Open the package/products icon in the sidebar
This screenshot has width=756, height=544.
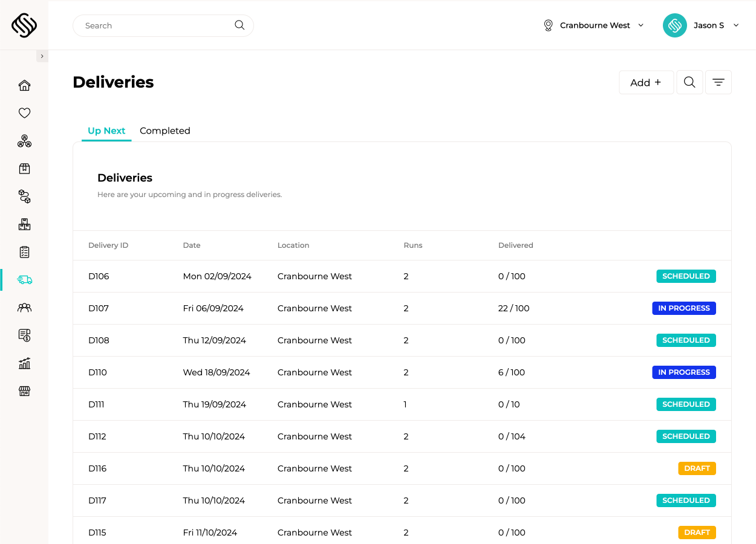pos(24,169)
